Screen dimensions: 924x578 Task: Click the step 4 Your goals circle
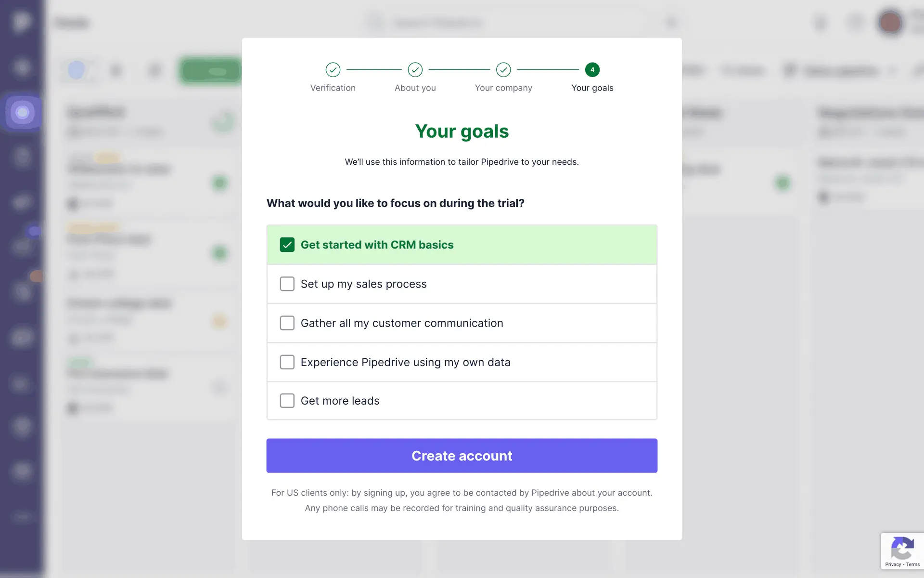coord(592,70)
